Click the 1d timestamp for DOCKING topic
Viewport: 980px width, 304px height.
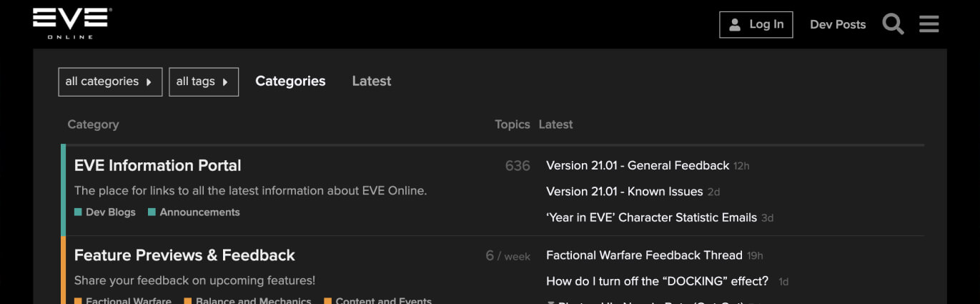pyautogui.click(x=783, y=282)
